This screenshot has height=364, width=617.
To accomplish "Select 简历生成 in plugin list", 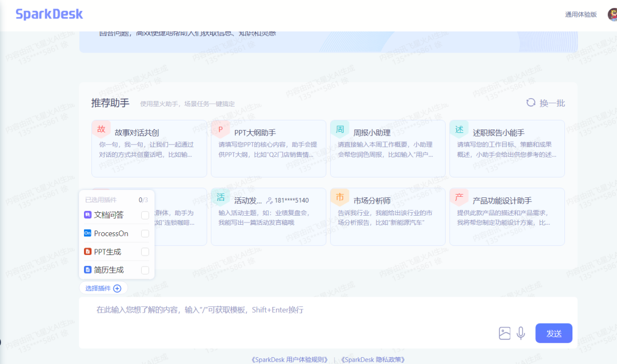I will (x=117, y=270).
